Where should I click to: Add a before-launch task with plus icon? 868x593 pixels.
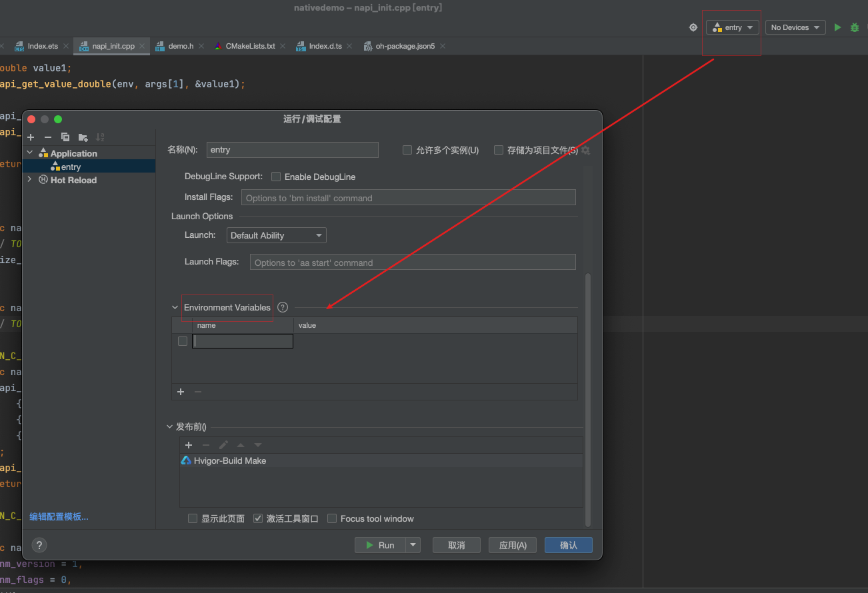click(189, 445)
